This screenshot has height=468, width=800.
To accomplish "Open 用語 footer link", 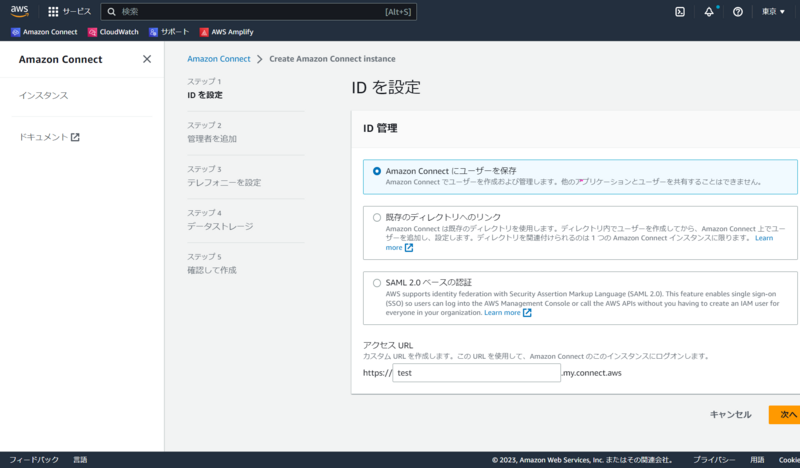I will pyautogui.click(x=757, y=460).
